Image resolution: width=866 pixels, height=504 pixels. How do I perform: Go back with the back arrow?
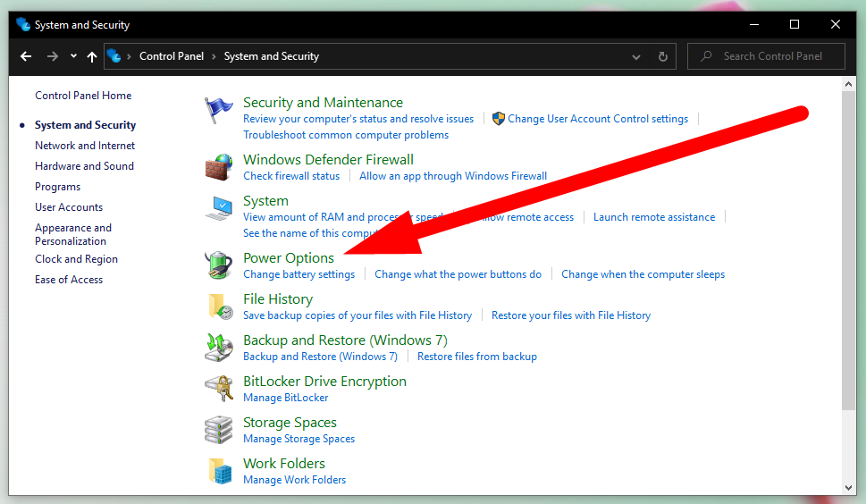(x=26, y=56)
